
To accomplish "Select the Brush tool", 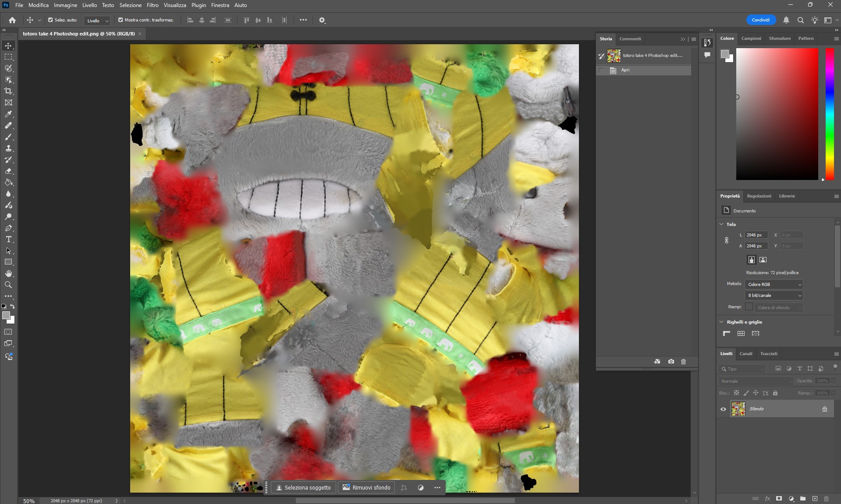I will coord(8,137).
